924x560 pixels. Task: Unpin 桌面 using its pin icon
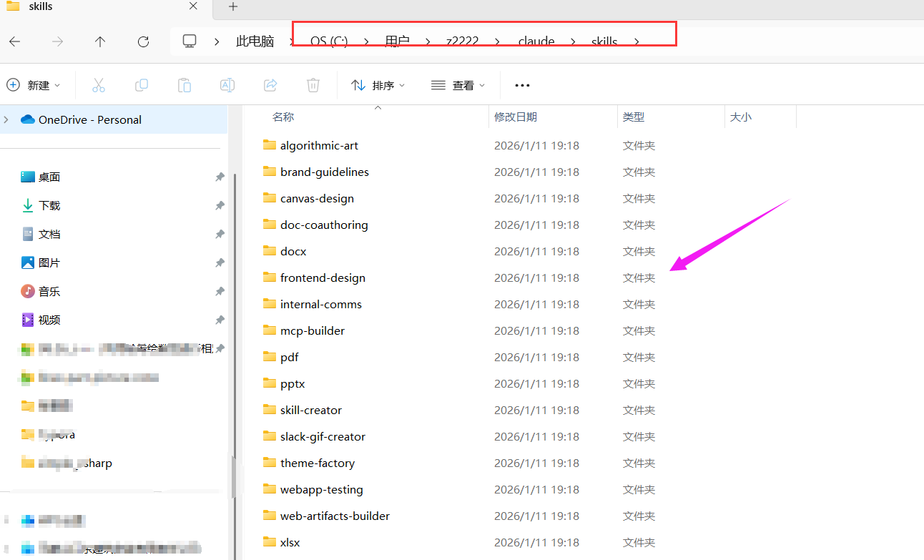(x=220, y=177)
